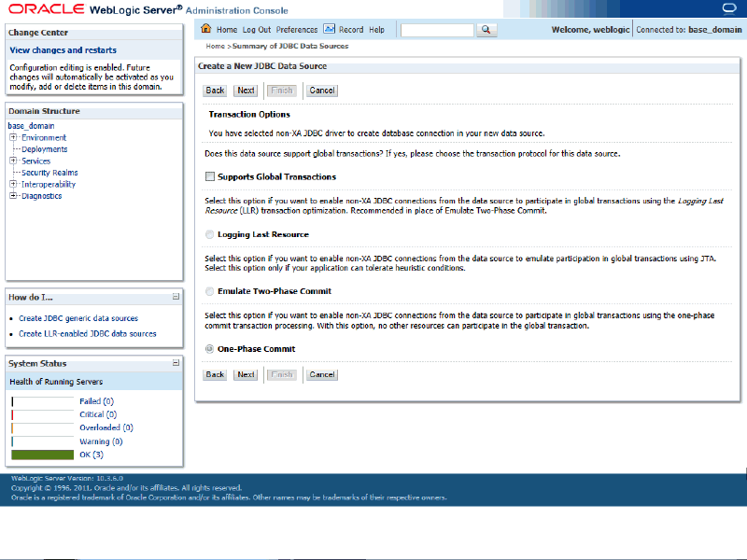747x560 pixels.
Task: Enable Supports Global Transactions checkbox
Action: (x=209, y=176)
